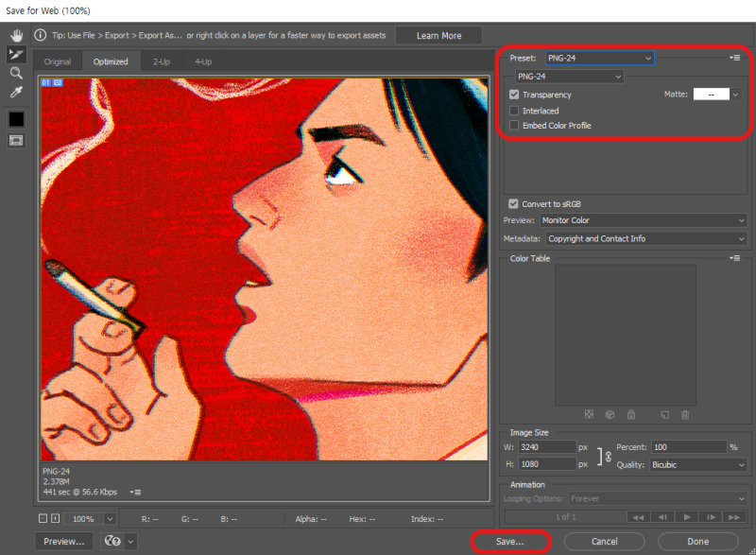The height and width of the screenshot is (555, 756).
Task: Click the Cancel button
Action: (604, 542)
